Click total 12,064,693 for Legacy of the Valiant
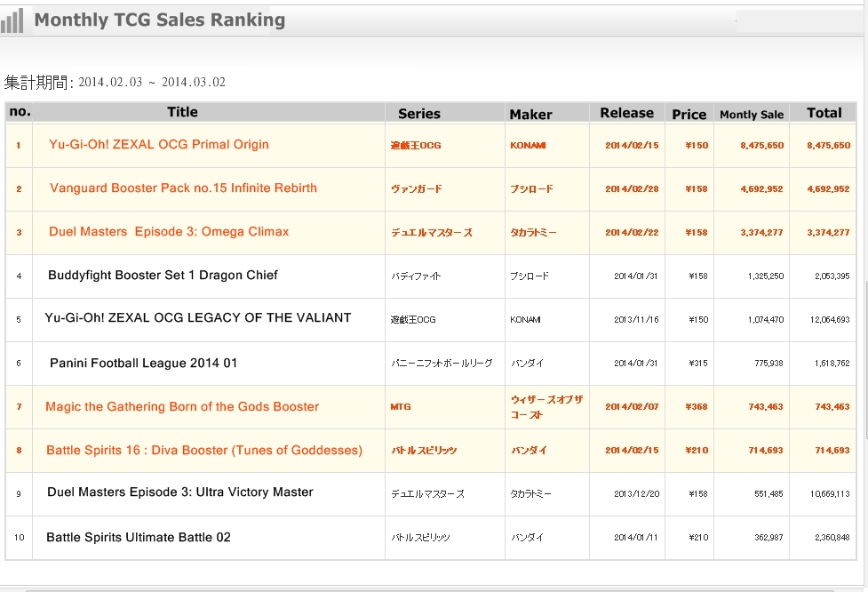Screen dimensions: 868x592 [830, 320]
